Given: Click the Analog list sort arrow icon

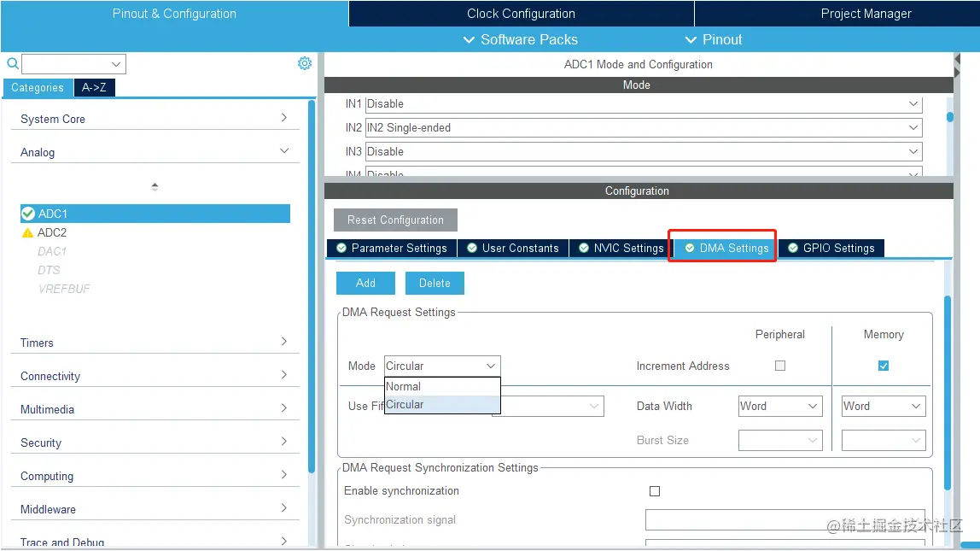Looking at the screenshot, I should pyautogui.click(x=155, y=186).
